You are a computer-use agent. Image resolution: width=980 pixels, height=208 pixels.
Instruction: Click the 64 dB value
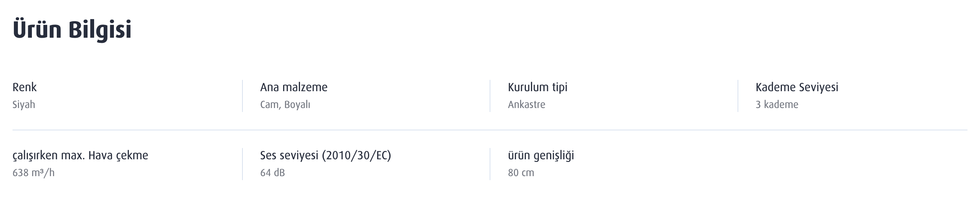coord(272,172)
